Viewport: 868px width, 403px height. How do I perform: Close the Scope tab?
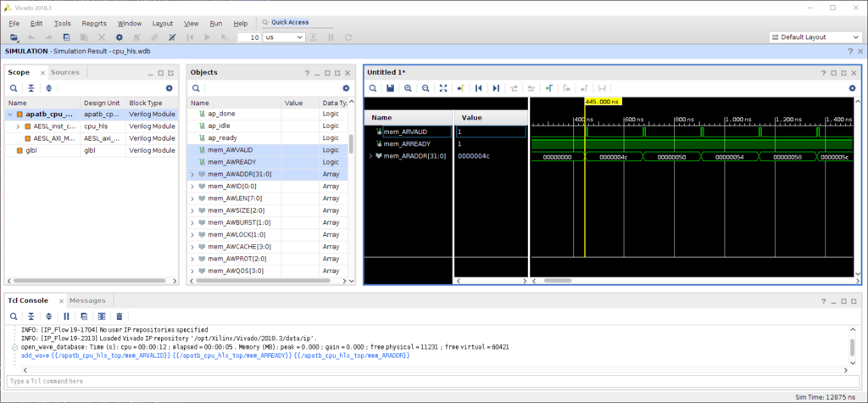pos(42,73)
